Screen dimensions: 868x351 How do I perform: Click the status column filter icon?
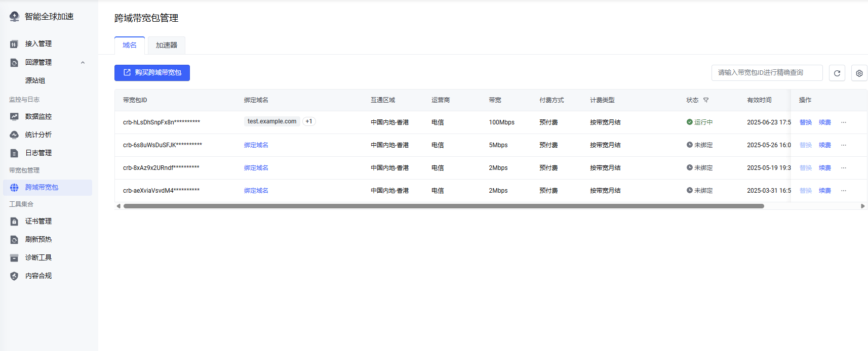[706, 100]
